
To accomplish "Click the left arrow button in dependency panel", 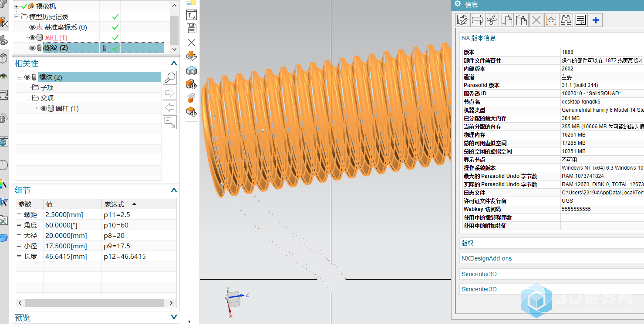I will tap(170, 107).
